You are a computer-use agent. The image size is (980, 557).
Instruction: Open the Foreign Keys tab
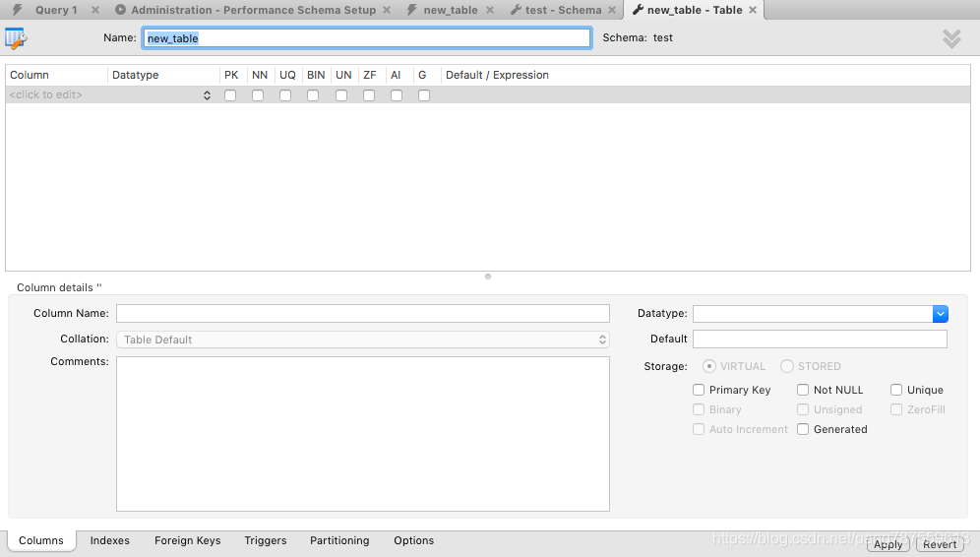click(188, 540)
